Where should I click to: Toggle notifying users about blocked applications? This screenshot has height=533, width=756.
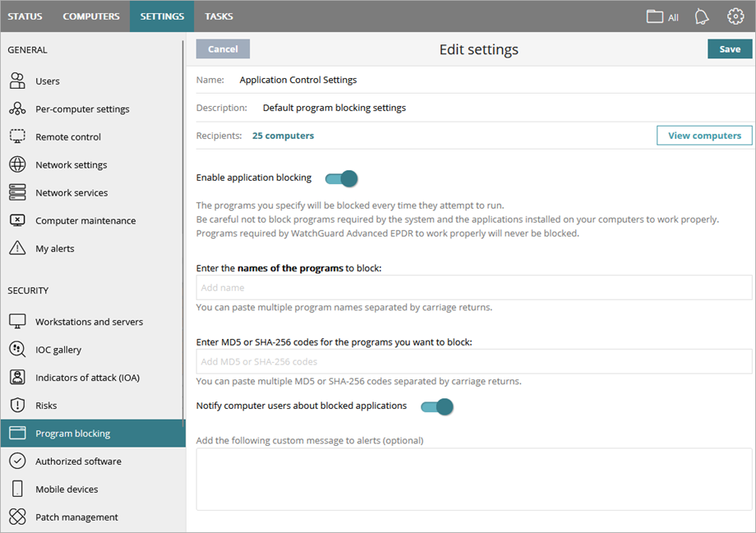pyautogui.click(x=436, y=407)
